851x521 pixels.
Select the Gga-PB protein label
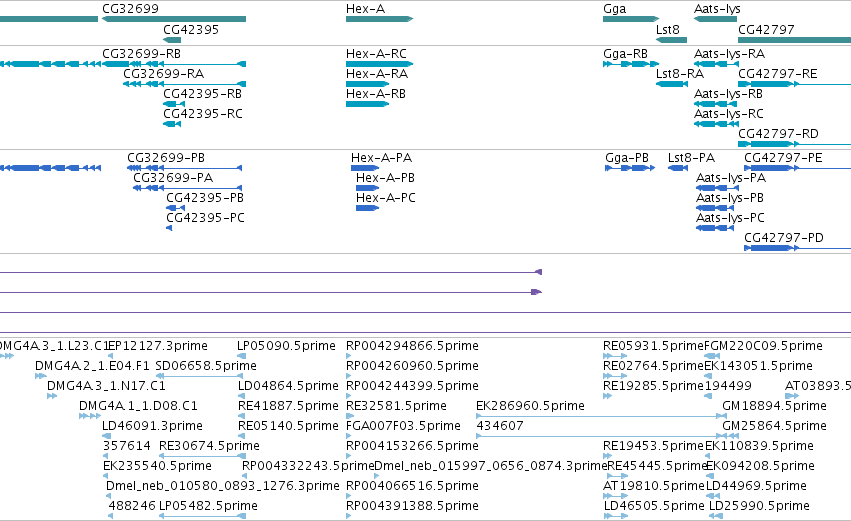coord(627,158)
